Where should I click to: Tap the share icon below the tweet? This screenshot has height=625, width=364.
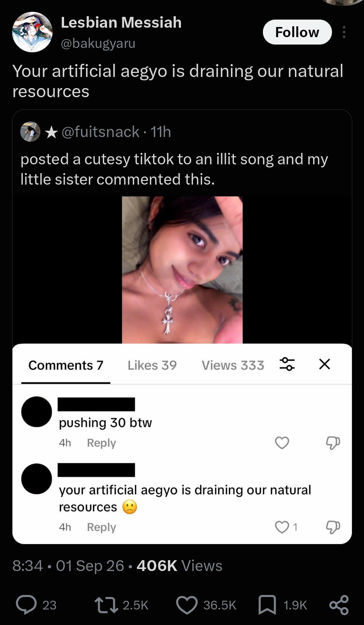point(339,605)
